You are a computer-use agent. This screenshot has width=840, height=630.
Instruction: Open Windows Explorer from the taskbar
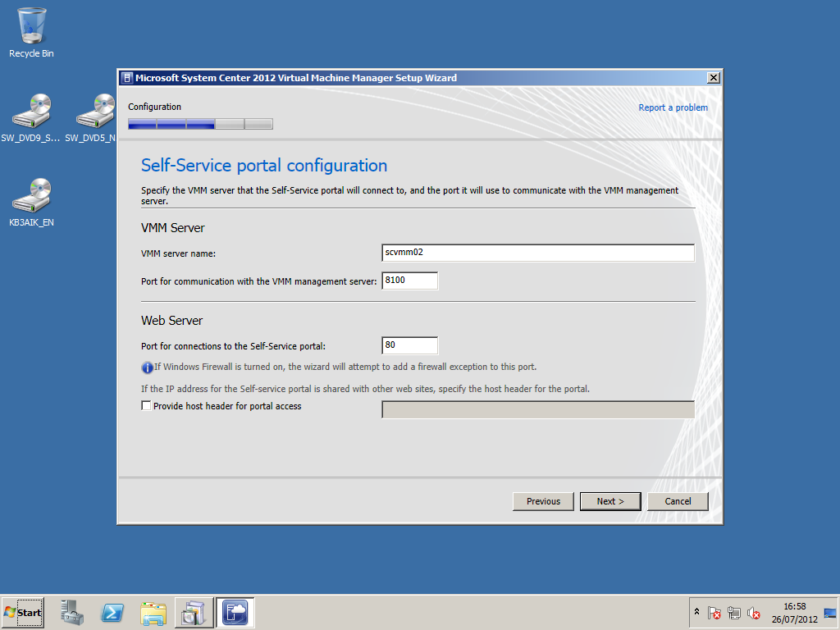(153, 612)
